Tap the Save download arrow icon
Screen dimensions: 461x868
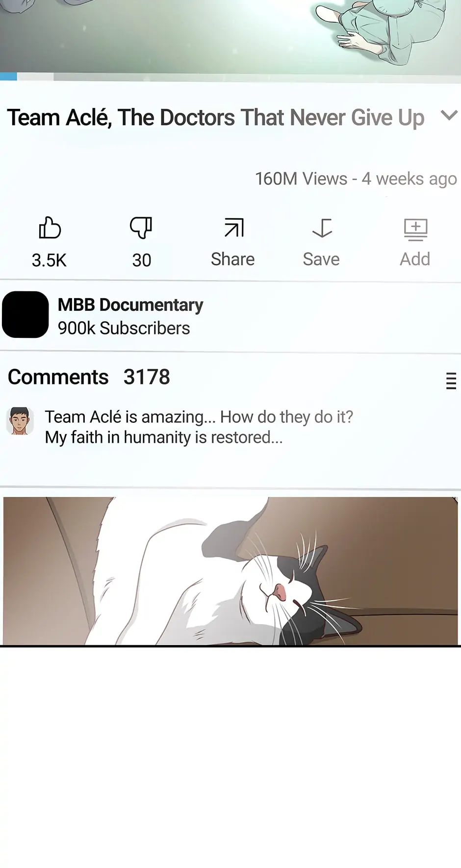[x=322, y=228]
